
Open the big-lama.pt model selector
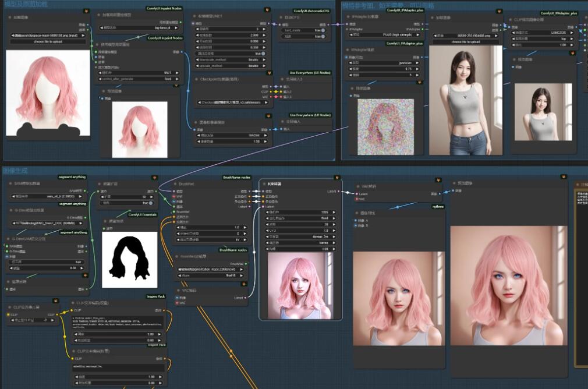[139, 28]
